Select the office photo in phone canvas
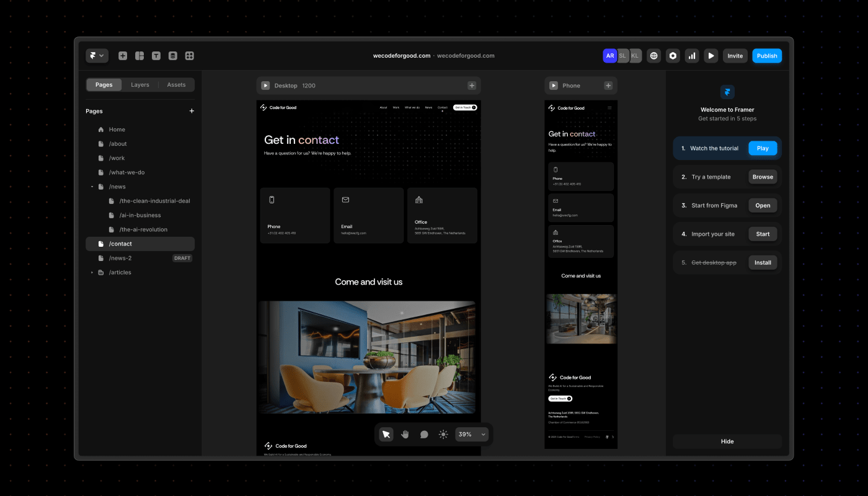Viewport: 868px width, 496px height. point(581,319)
